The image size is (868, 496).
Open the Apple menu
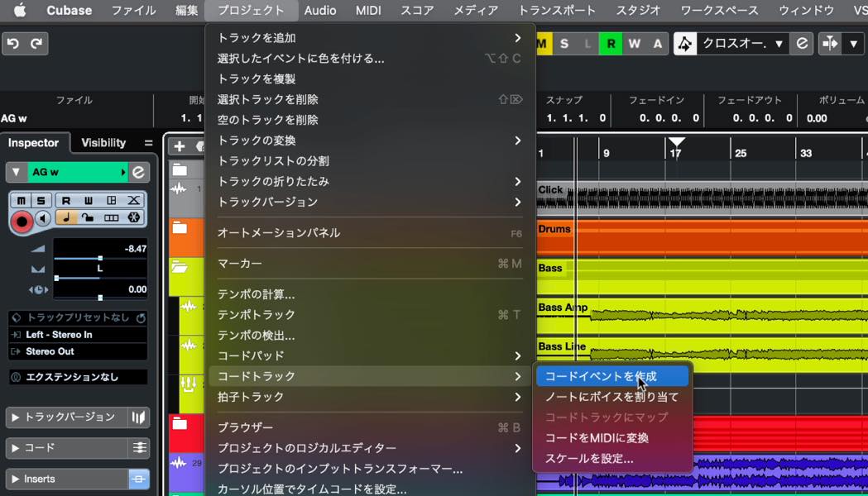(x=19, y=10)
